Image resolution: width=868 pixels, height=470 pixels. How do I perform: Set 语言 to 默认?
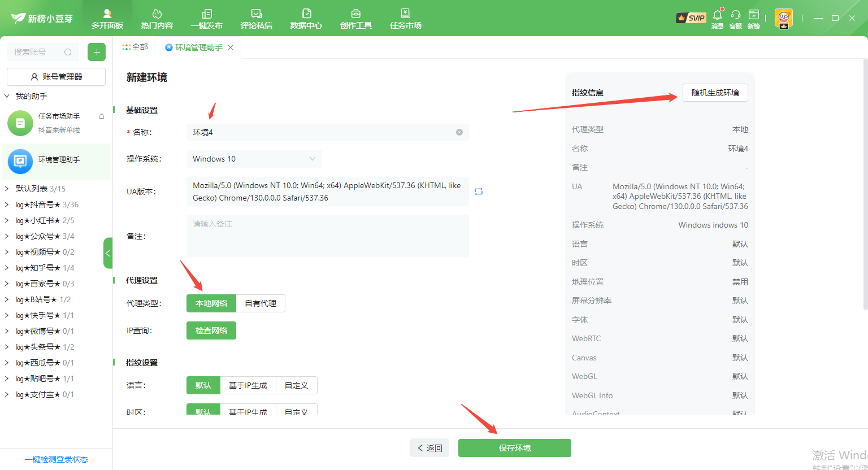click(203, 385)
